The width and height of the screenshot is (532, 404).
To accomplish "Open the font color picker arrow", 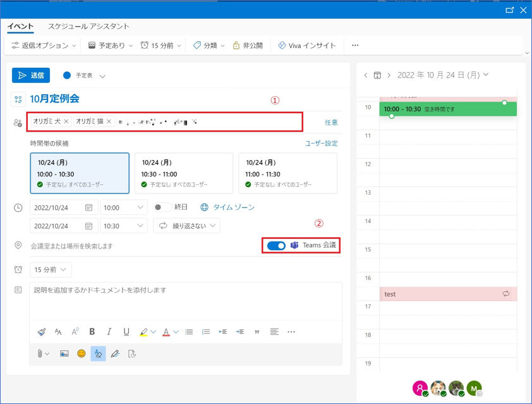I will [176, 332].
